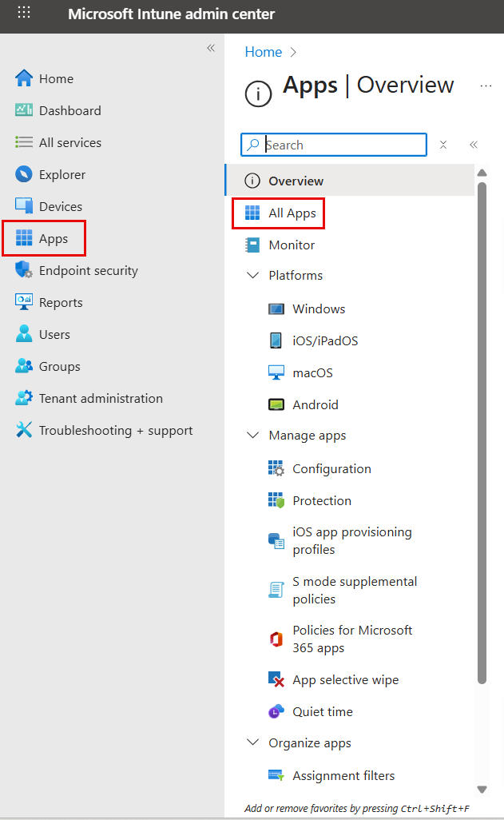Click the Endpoint security shield icon
Screen dimensions: 504x820
coord(24,270)
